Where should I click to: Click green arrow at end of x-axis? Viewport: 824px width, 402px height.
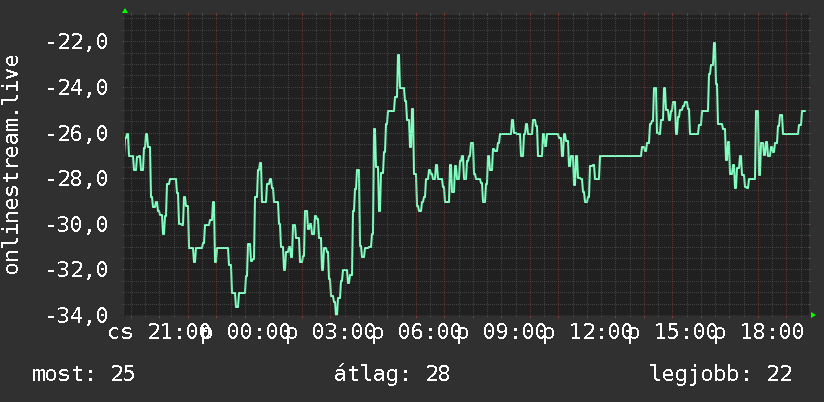[x=813, y=315]
